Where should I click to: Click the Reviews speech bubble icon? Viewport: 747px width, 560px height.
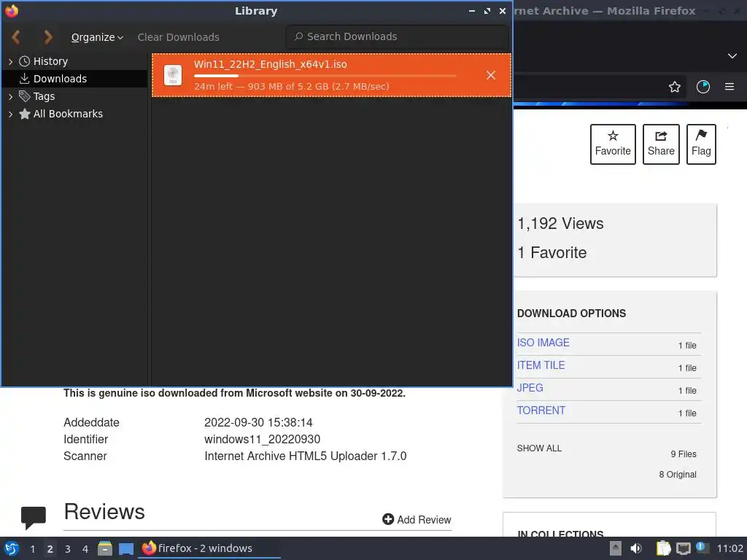point(34,518)
